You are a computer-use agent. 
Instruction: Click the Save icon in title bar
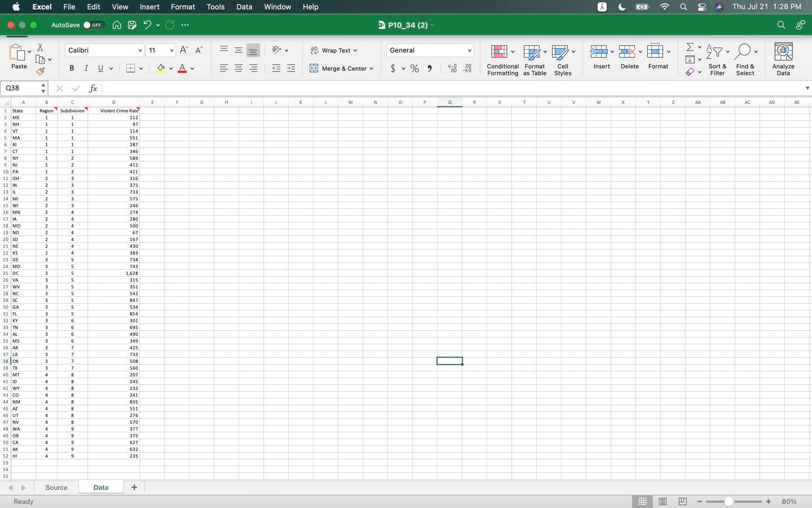[x=132, y=25]
